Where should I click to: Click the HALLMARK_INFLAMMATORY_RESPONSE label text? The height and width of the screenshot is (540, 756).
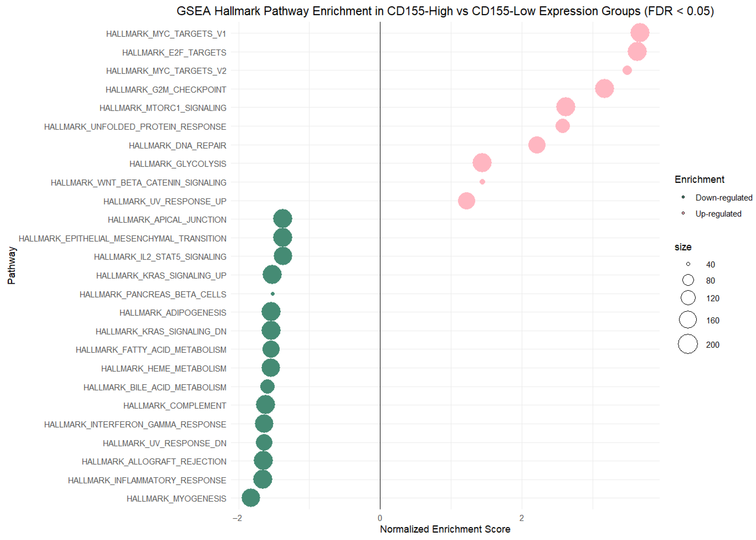click(147, 480)
